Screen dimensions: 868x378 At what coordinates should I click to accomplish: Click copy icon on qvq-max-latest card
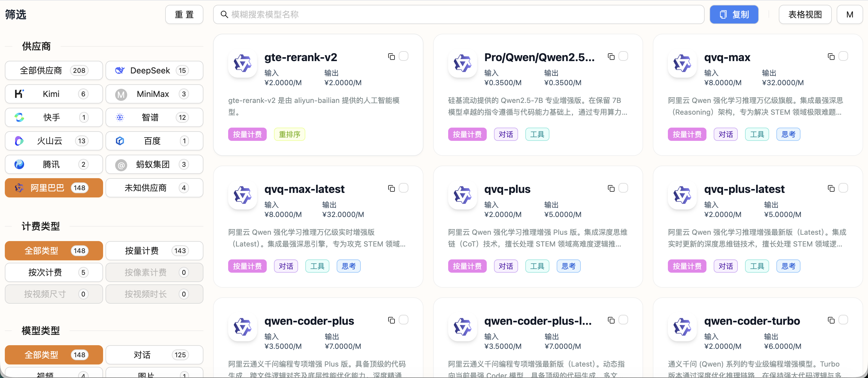391,188
